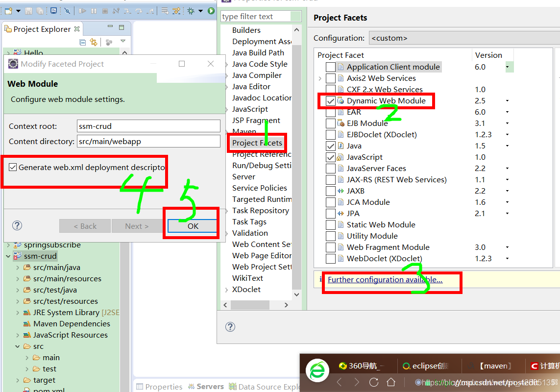Screen dimensions: 560x392
Task: Uncheck Generate web.xml deployment descriptor
Action: click(13, 167)
